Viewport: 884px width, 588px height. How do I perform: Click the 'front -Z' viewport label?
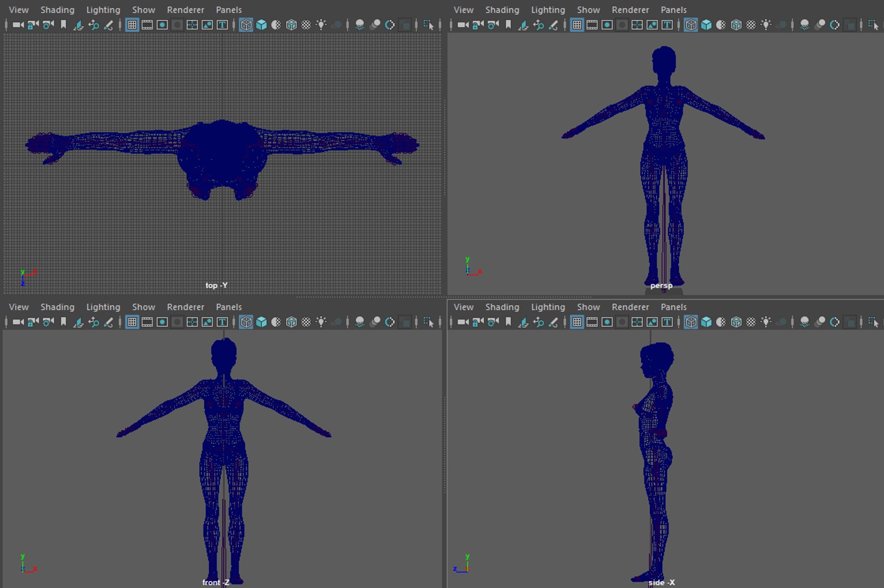(216, 583)
